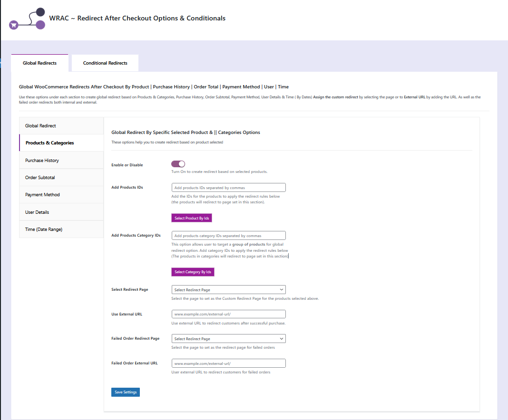
Task: Click "These options help you to create redirect" text
Action: click(167, 143)
